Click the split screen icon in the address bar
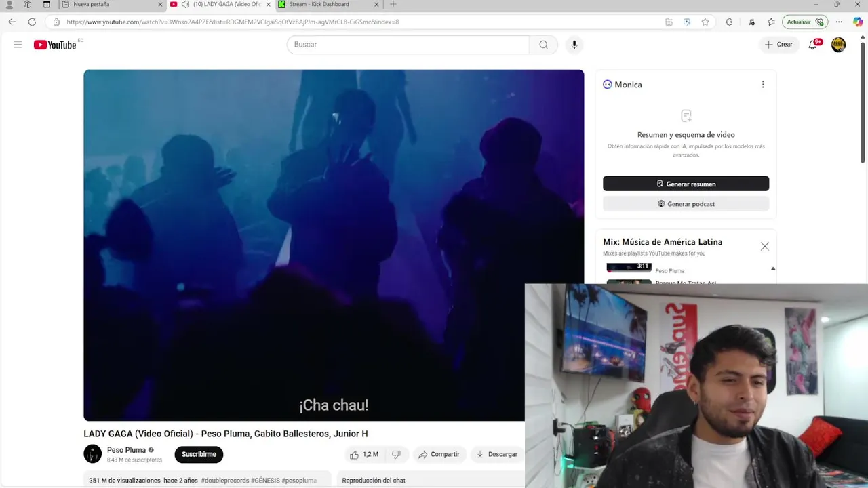This screenshot has width=868, height=488. (669, 22)
